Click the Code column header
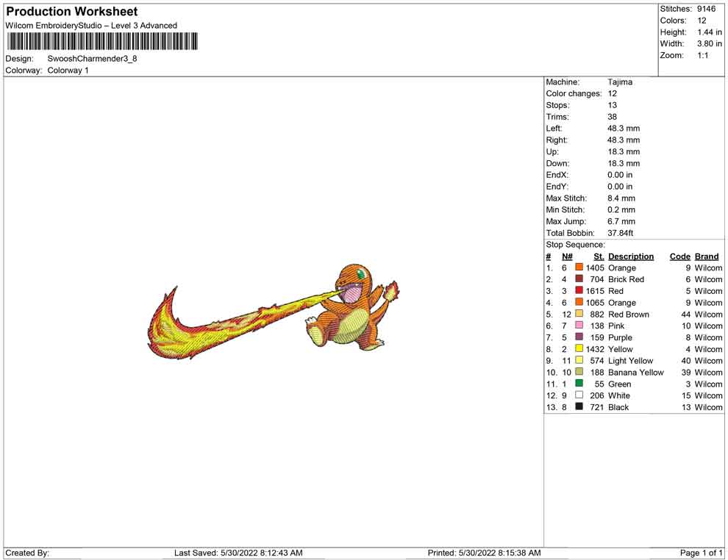This screenshot has width=728, height=560. 680,256
